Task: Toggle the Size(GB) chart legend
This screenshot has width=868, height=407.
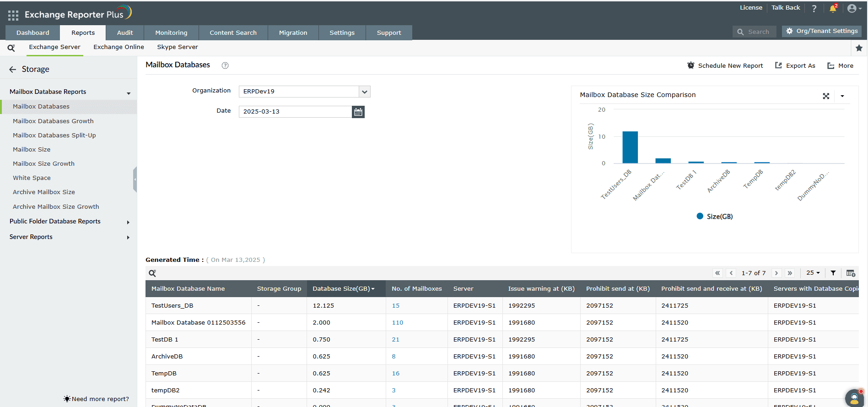Action: coord(715,217)
